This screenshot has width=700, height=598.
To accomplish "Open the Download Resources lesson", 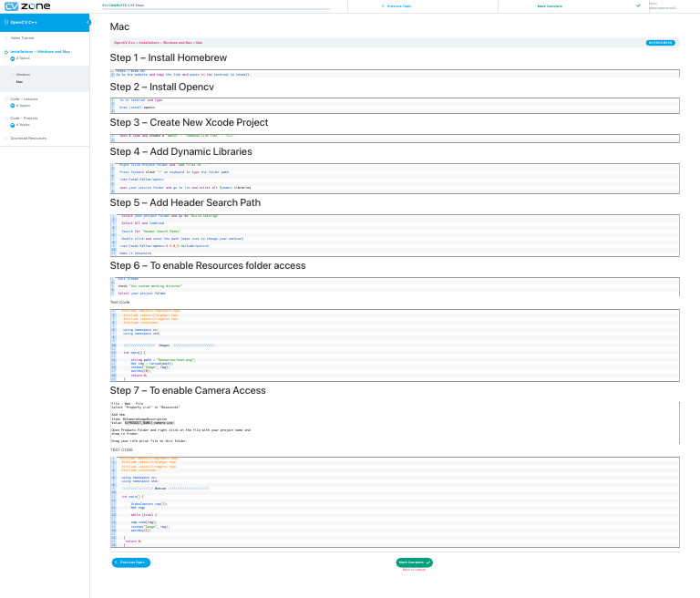I will point(28,139).
